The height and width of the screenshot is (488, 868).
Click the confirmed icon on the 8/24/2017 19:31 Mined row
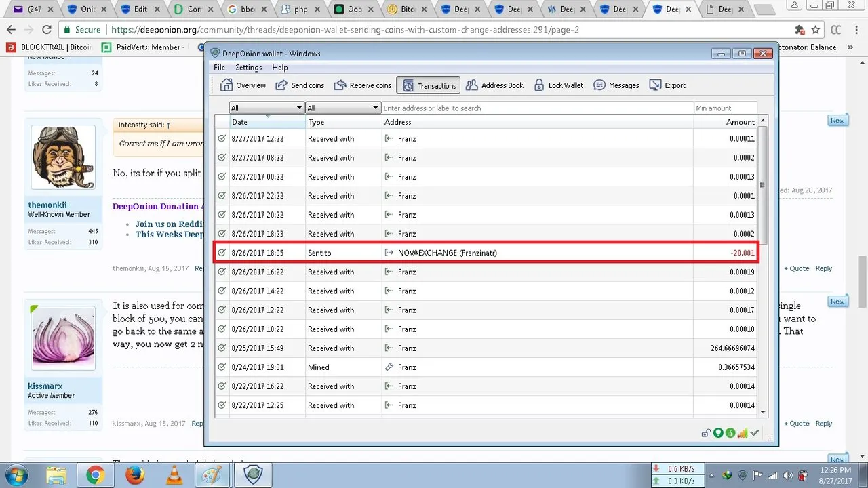pos(222,367)
